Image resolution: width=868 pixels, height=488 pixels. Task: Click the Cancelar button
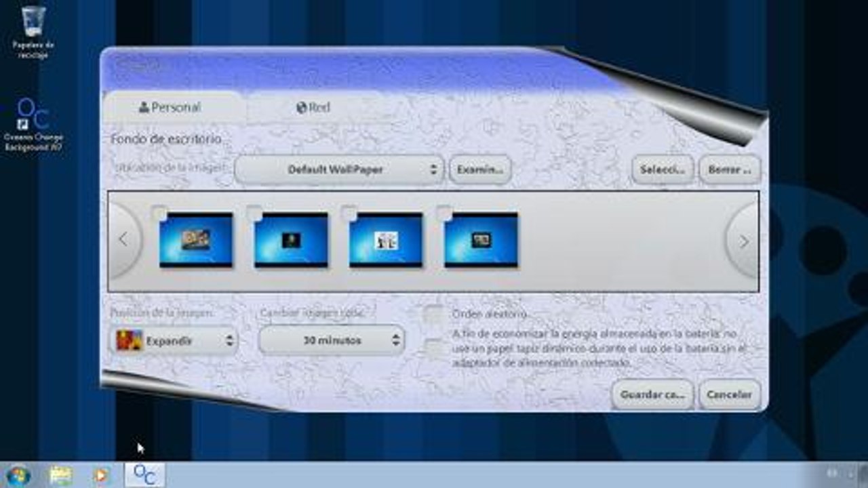pyautogui.click(x=730, y=394)
